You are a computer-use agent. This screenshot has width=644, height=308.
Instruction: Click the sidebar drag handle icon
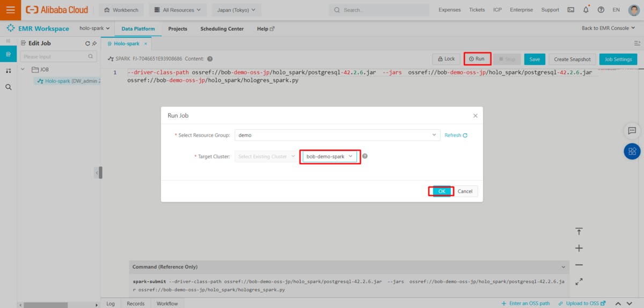[8, 41]
